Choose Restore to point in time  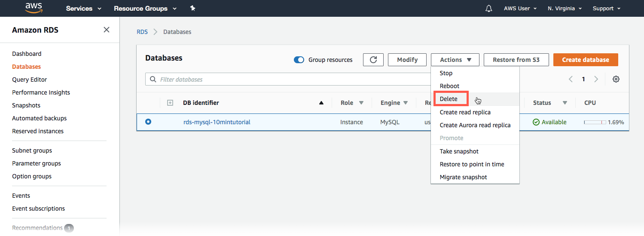475,164
